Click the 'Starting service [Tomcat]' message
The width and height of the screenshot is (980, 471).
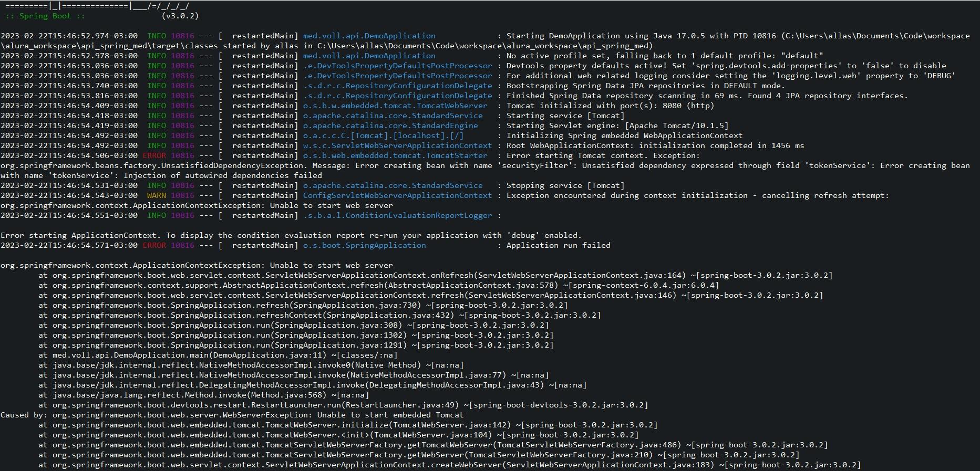(x=565, y=116)
